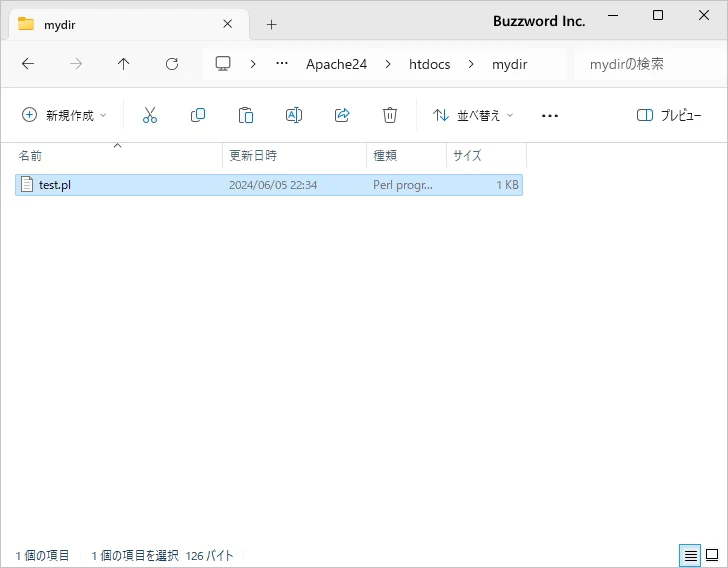This screenshot has height=568, width=728.
Task: Expand the hidden breadcrumb path ellipsis
Action: click(282, 64)
